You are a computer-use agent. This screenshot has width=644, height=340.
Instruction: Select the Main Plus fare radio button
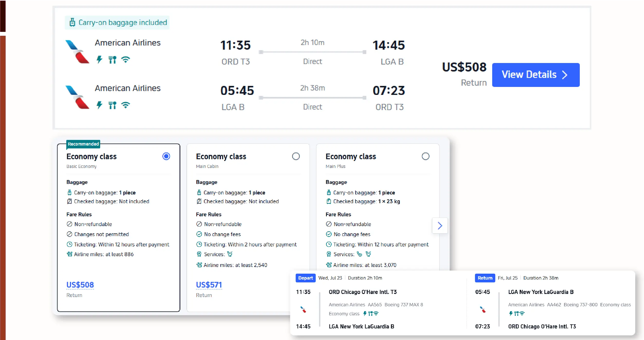[426, 156]
